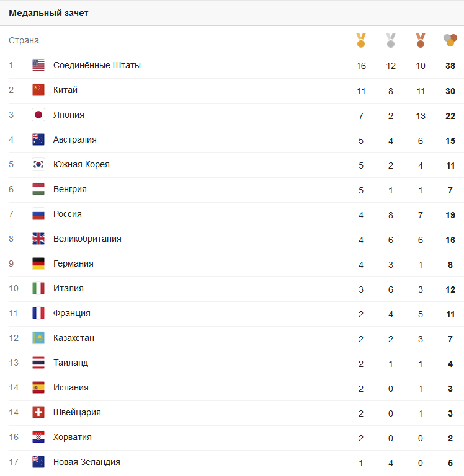Click the Страна column header

point(24,40)
